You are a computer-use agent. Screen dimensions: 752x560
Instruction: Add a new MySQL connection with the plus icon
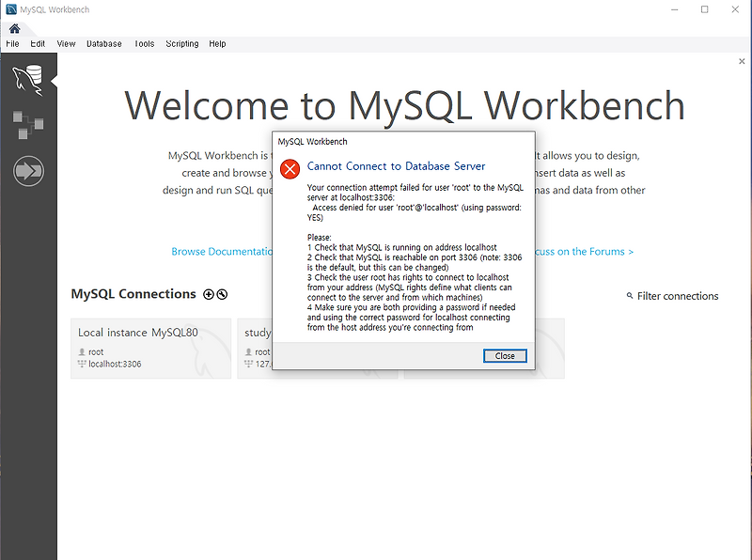click(208, 294)
